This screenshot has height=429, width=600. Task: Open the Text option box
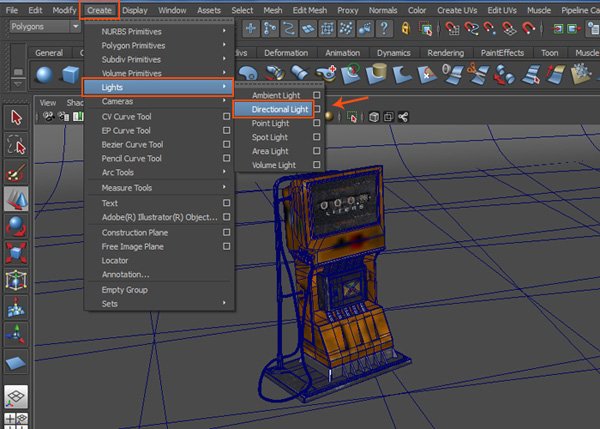coord(226,203)
